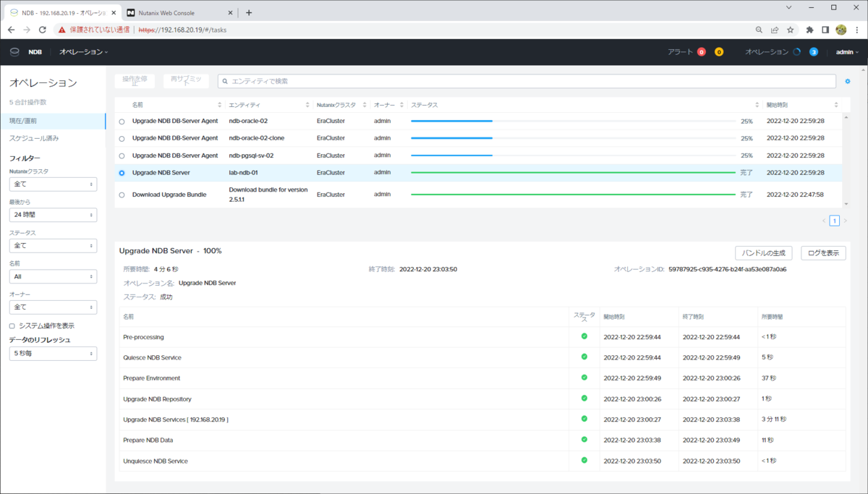Click the red alert count badge
The height and width of the screenshot is (494, 868).
[701, 52]
